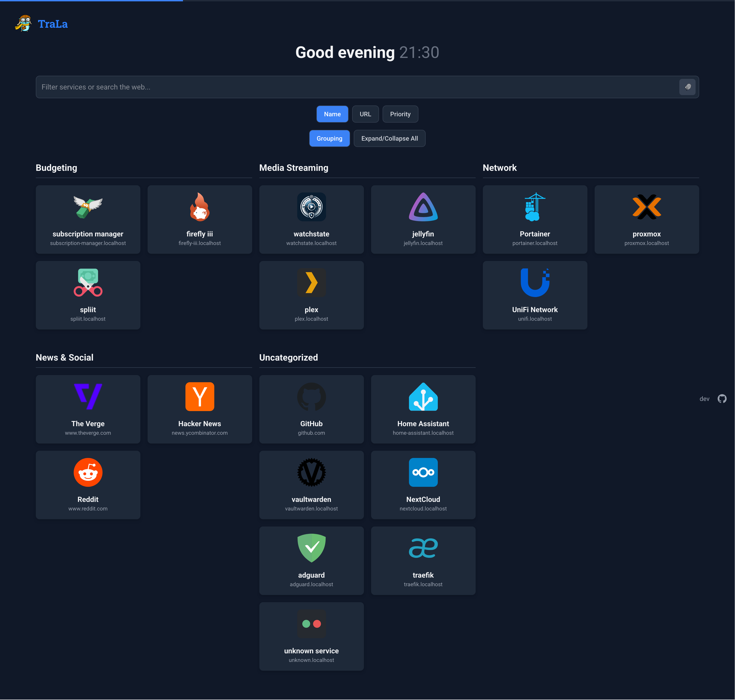Switch sorting to Priority
The width and height of the screenshot is (735, 700).
[400, 114]
